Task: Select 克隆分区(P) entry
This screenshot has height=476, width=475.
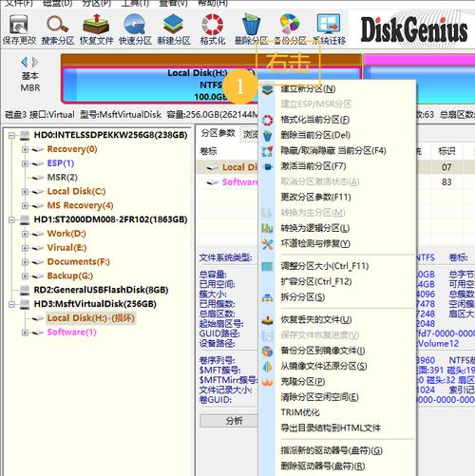Action: (x=303, y=382)
